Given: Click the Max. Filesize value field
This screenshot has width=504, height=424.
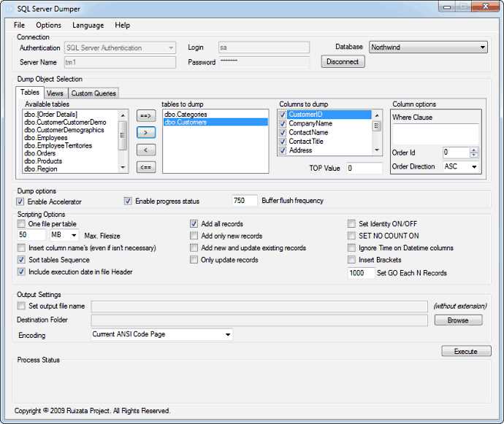Looking at the screenshot, I should coord(32,235).
